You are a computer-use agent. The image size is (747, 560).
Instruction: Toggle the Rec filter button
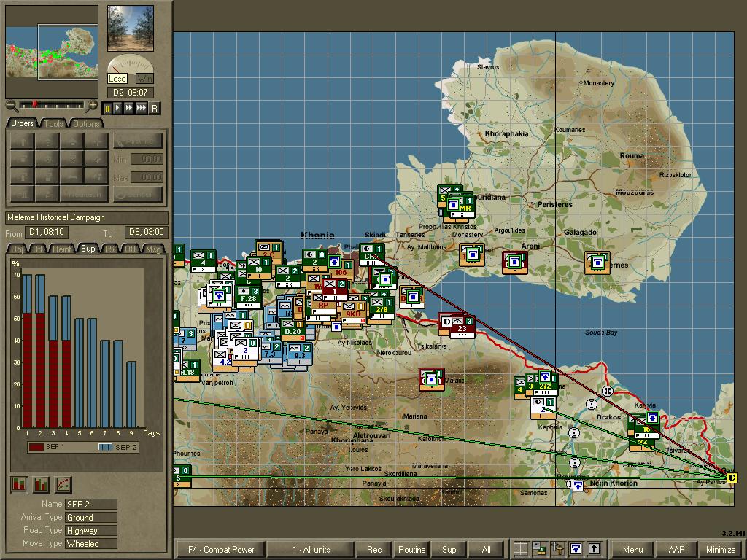[x=374, y=550]
